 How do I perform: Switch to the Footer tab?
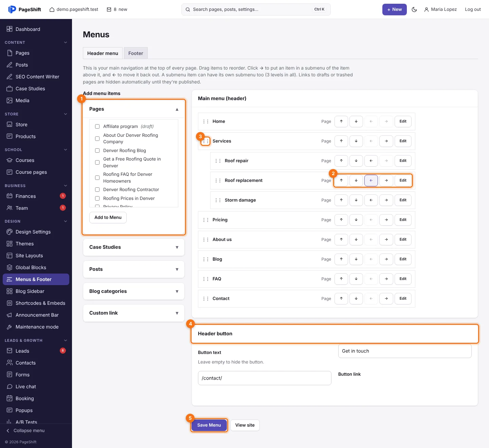136,53
